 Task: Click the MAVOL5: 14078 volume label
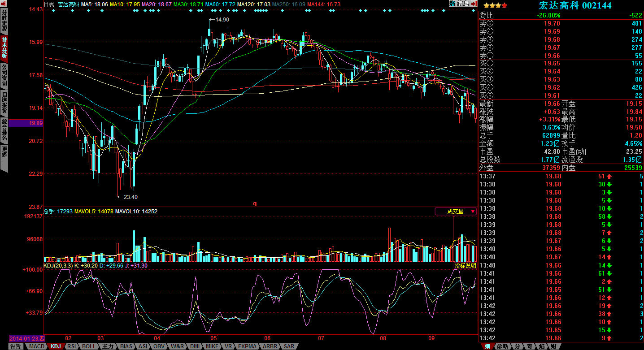coord(94,211)
